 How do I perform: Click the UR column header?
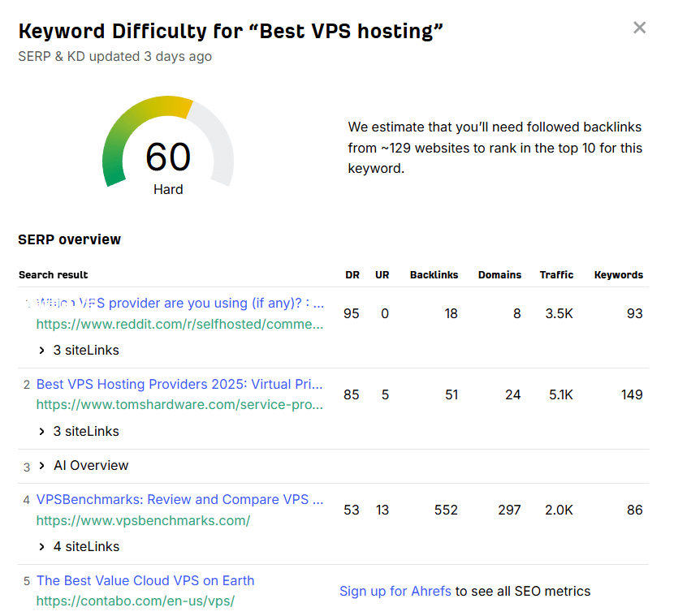tap(382, 275)
